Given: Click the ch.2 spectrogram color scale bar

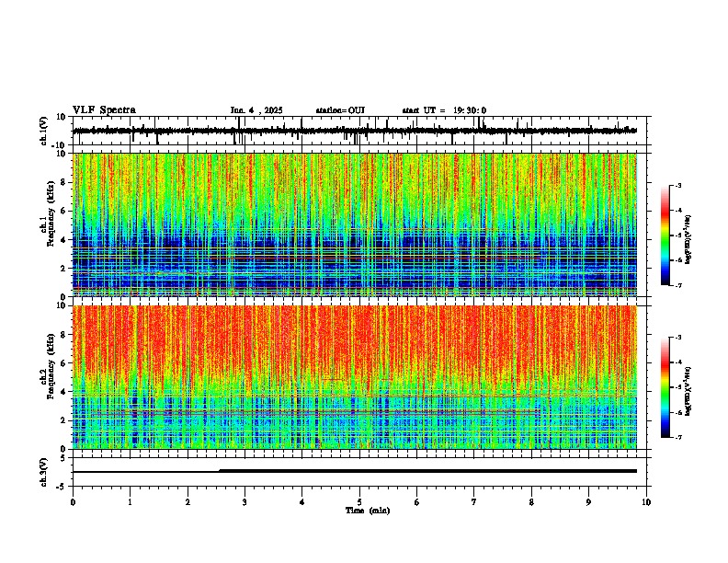Looking at the screenshot, I should [665, 387].
